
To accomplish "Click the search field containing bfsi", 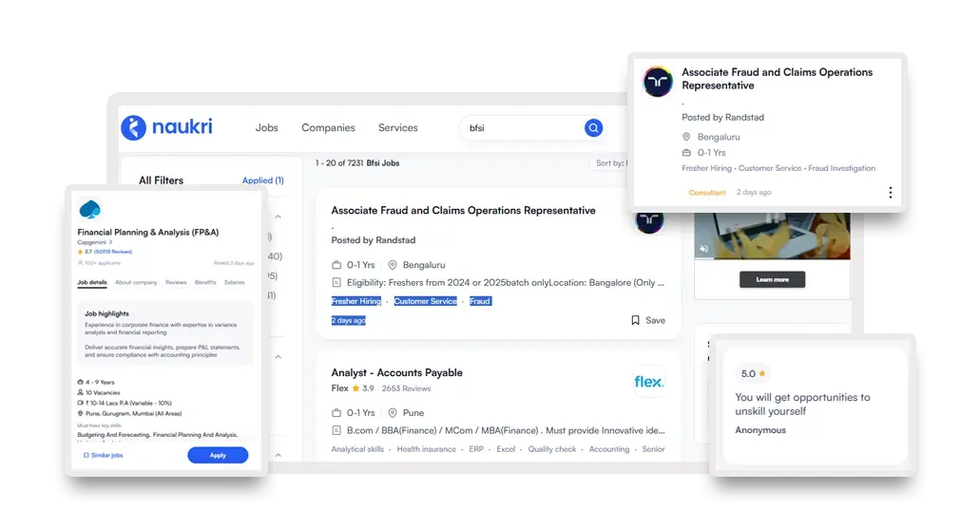I will (523, 128).
